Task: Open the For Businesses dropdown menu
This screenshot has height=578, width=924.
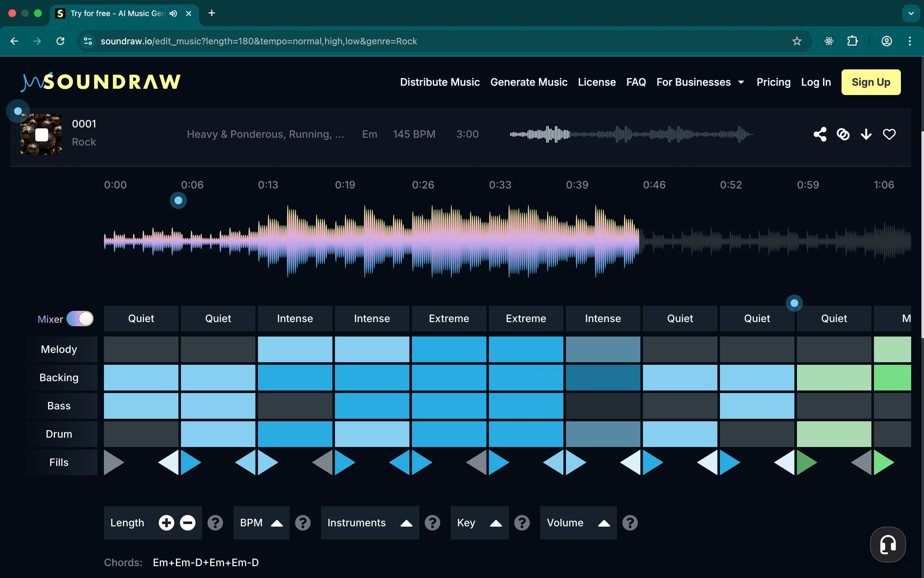Action: [x=700, y=82]
